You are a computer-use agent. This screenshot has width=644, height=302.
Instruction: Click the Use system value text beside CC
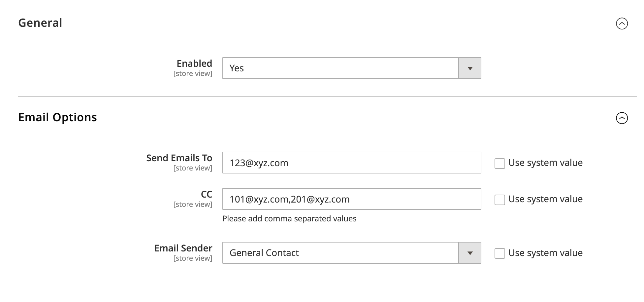tap(545, 199)
